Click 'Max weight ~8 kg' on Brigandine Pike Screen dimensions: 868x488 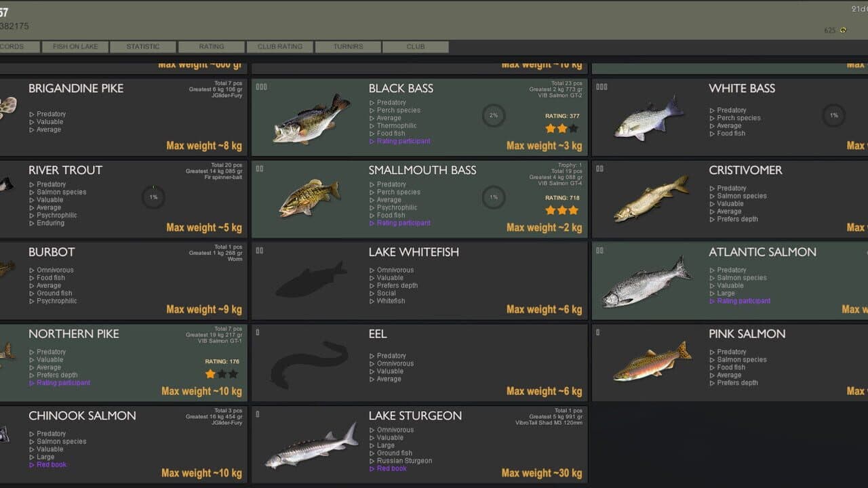click(x=204, y=146)
